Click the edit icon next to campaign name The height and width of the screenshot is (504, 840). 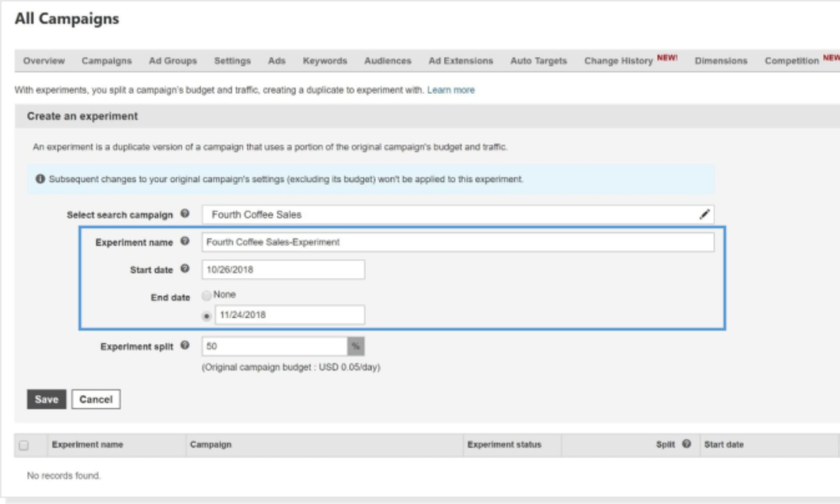[705, 214]
